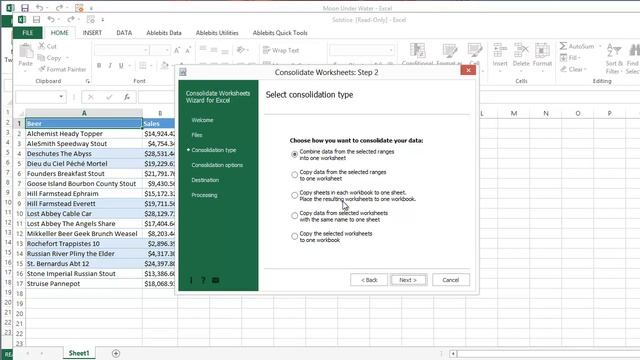Click the Paste icon in Clipboard group

pyautogui.click(x=26, y=51)
